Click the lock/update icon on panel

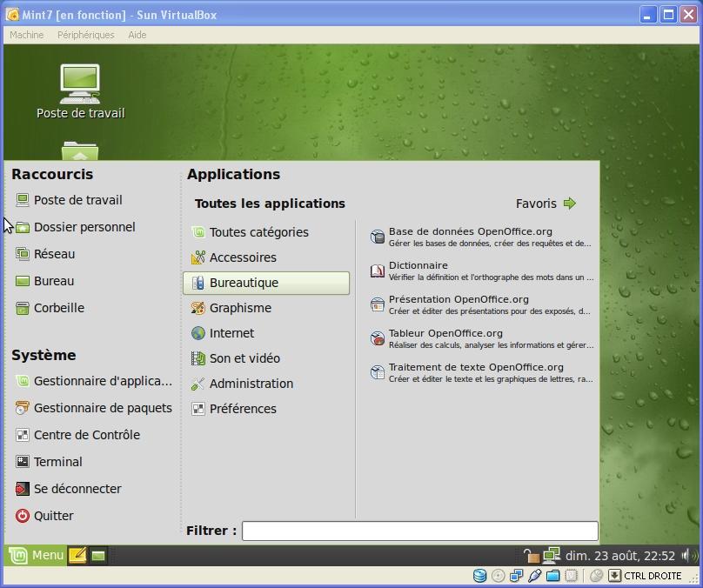pos(532,556)
